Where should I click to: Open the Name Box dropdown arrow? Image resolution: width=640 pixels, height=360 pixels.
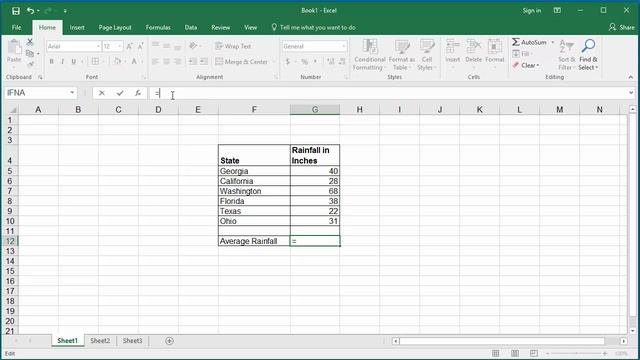(72, 93)
